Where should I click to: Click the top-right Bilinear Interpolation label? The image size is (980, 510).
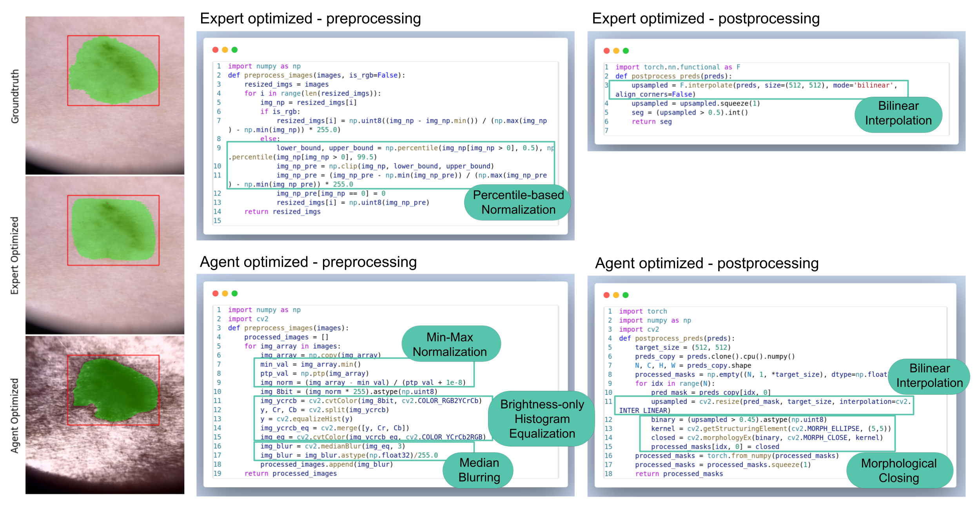pos(898,113)
